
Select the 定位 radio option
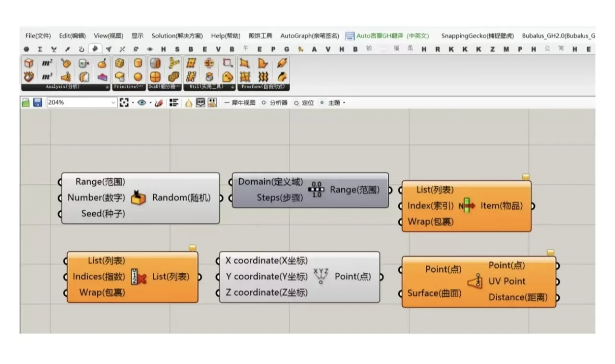coord(304,103)
